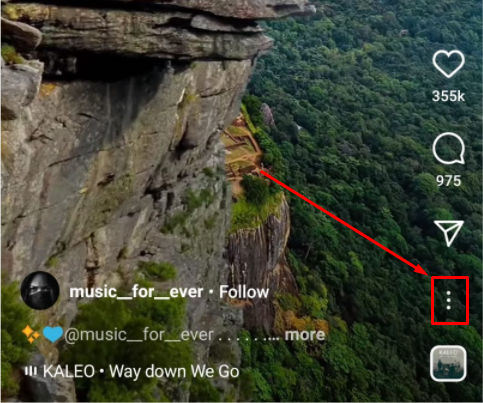Tap the sparkle emoji in the caption
Image resolution: width=483 pixels, height=403 pixels.
coord(31,334)
